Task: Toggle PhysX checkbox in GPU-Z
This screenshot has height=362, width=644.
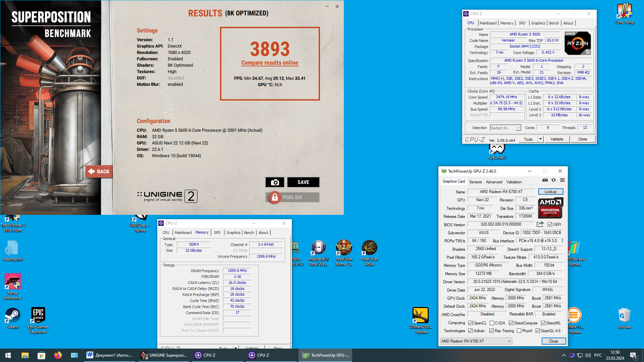Action: point(519,331)
